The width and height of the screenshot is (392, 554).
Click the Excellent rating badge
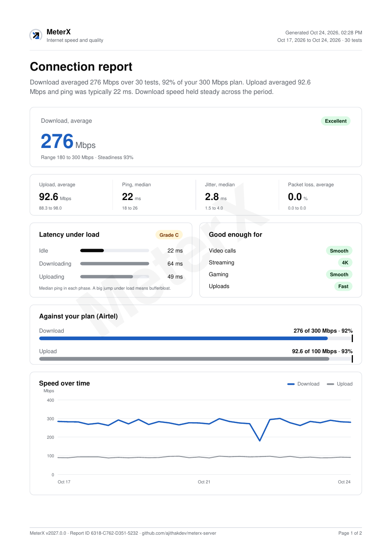(x=336, y=121)
